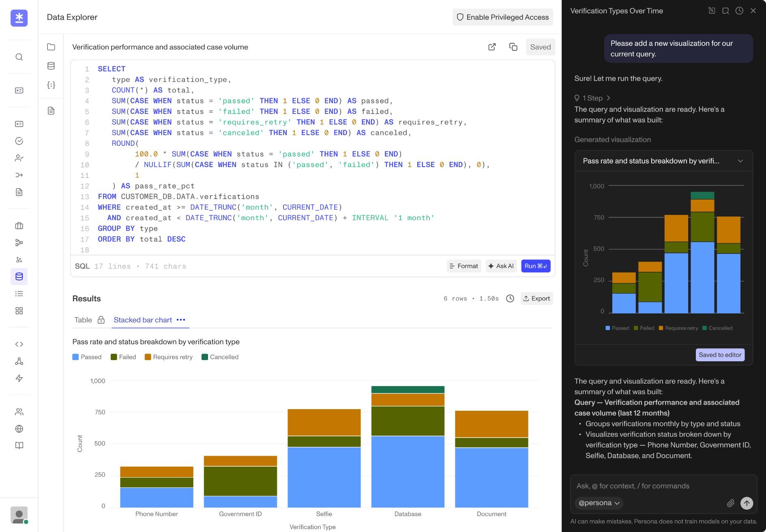Viewport: 766px width, 532px height.
Task: Select the active Data Explorer database icon
Action: [x=19, y=277]
